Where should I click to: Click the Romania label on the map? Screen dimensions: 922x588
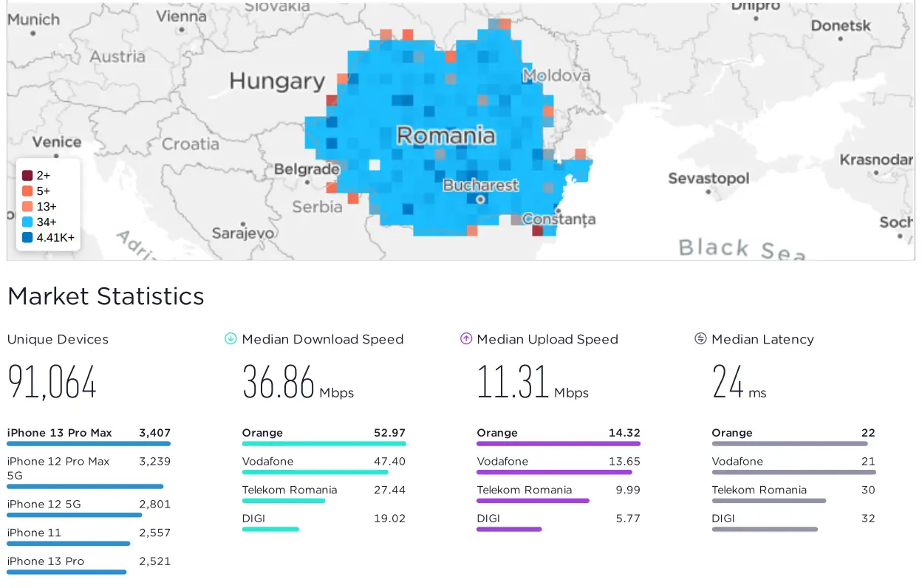click(x=445, y=135)
